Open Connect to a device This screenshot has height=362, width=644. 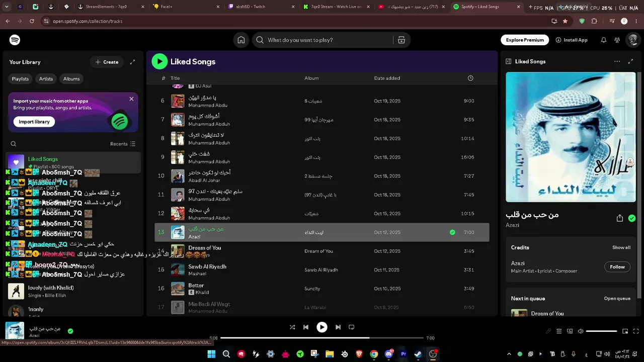(x=570, y=331)
